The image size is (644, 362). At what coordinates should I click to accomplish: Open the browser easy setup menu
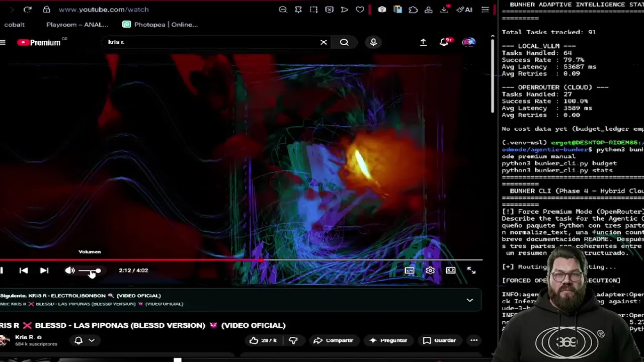[x=485, y=9]
